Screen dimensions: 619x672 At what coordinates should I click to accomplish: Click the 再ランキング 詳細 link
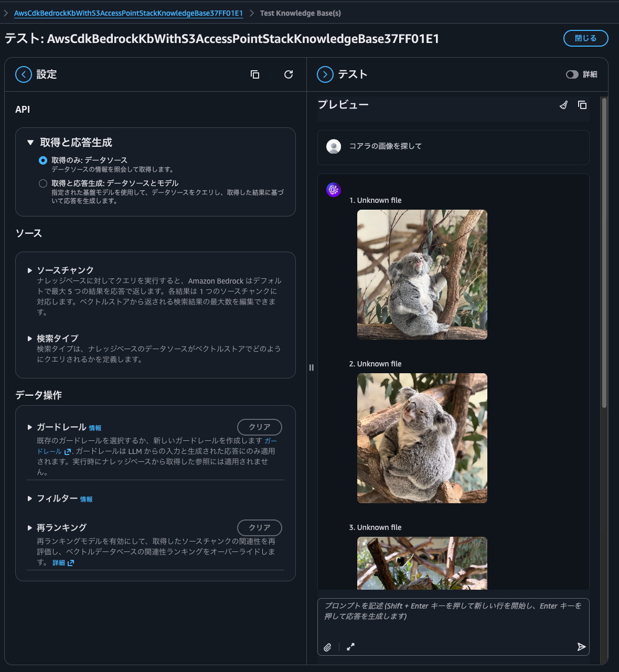59,562
